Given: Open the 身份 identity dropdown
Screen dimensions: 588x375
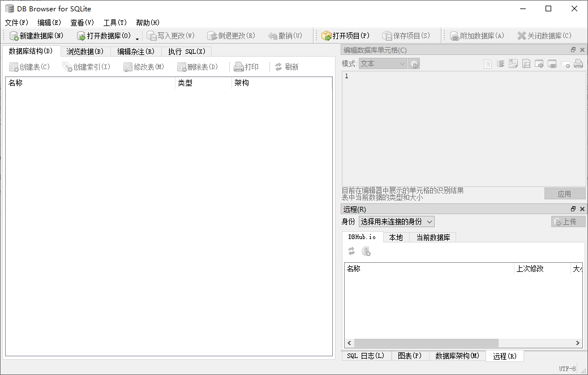Looking at the screenshot, I should [396, 221].
